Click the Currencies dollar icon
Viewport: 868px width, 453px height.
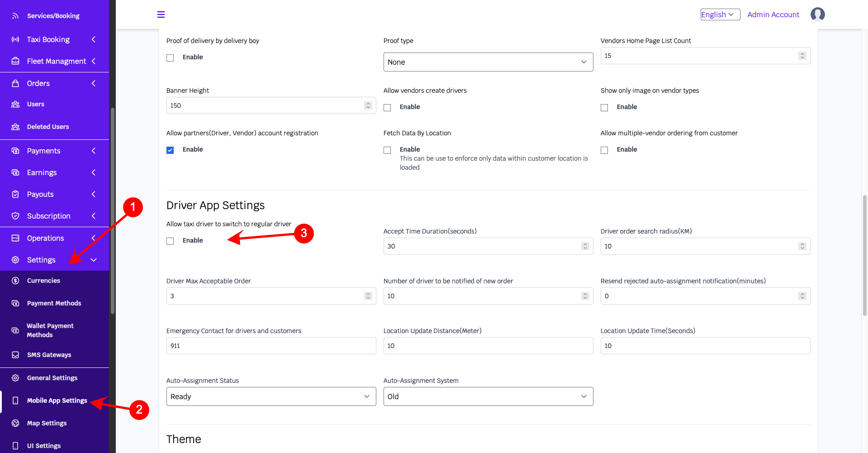coord(15,281)
